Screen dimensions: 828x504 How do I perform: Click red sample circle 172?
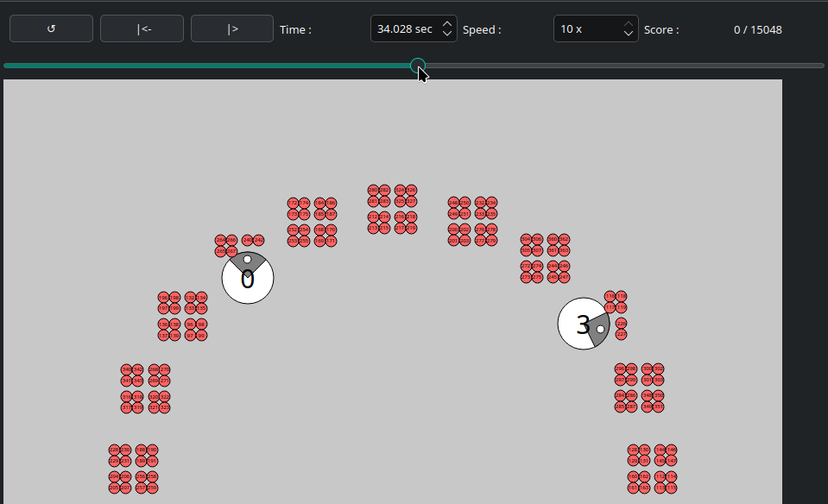point(293,203)
